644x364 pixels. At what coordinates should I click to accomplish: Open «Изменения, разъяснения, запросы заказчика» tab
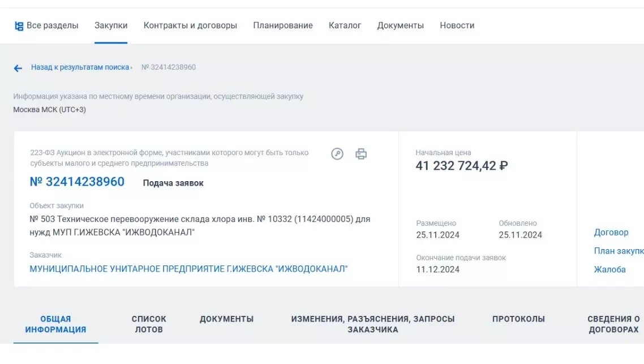(373, 323)
